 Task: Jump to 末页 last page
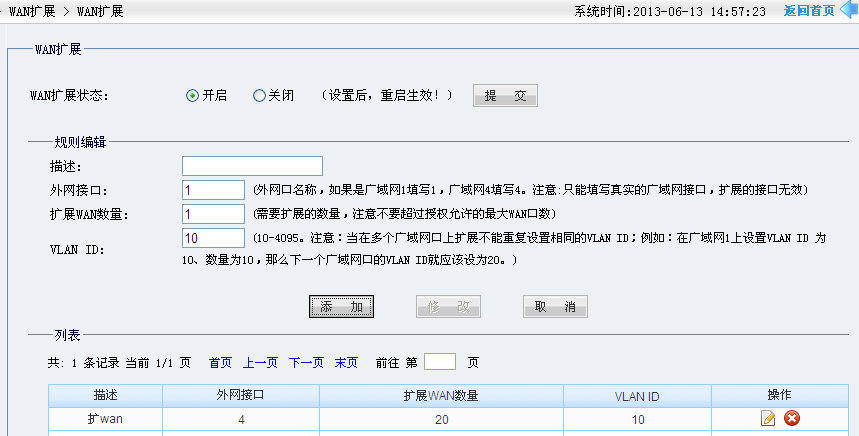click(x=346, y=363)
